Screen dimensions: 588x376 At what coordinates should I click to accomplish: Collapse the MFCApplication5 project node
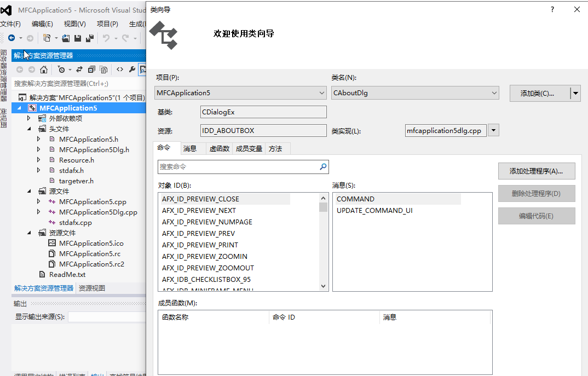point(20,108)
